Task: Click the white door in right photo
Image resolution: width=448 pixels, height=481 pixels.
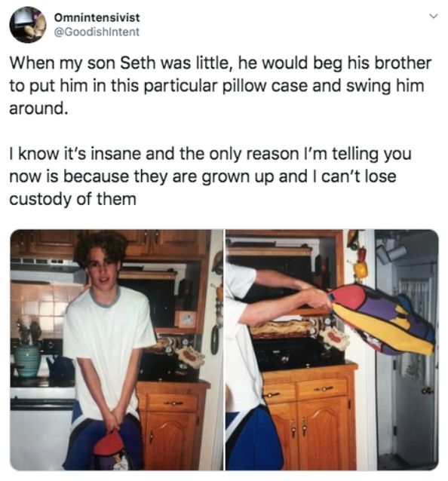Action: [414, 368]
